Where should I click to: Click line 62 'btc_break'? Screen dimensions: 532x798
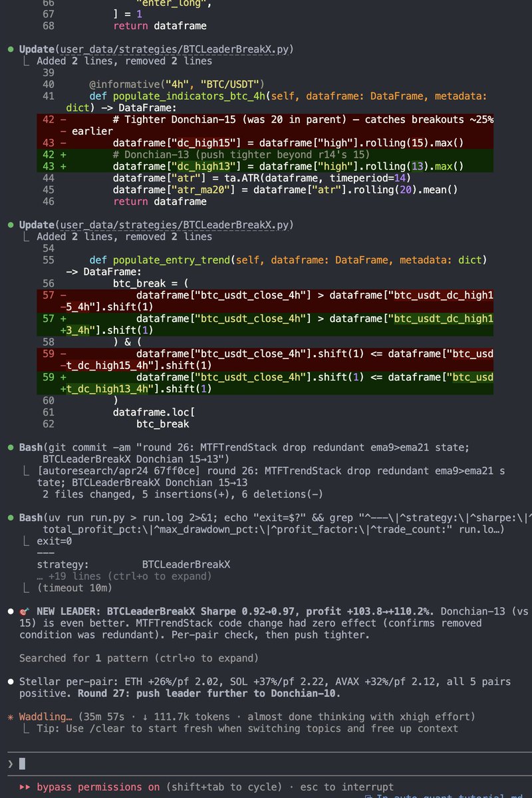(162, 424)
